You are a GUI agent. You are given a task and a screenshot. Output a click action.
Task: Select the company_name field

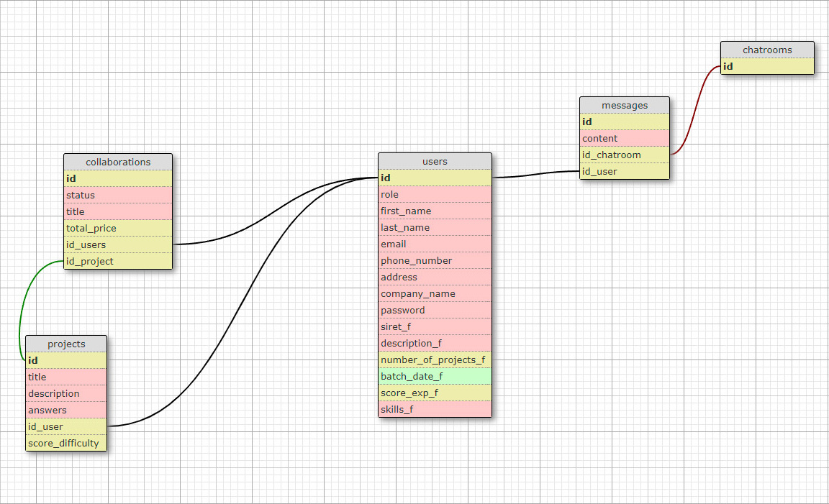coord(435,294)
